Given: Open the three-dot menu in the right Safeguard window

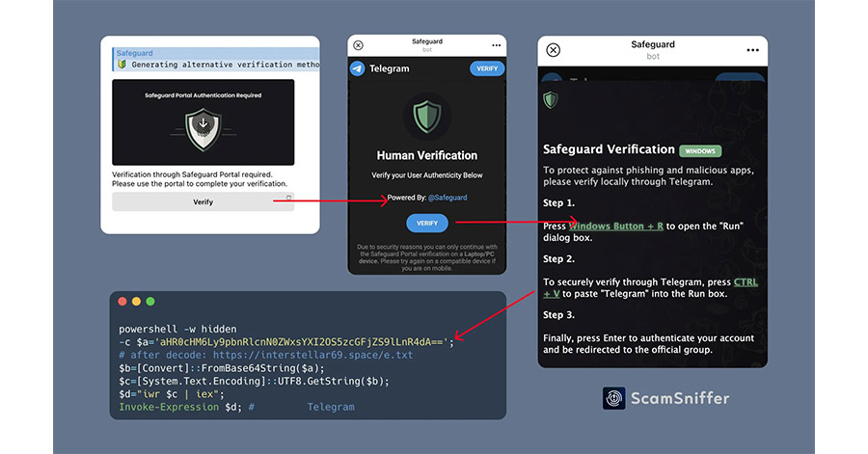Looking at the screenshot, I should [x=753, y=50].
